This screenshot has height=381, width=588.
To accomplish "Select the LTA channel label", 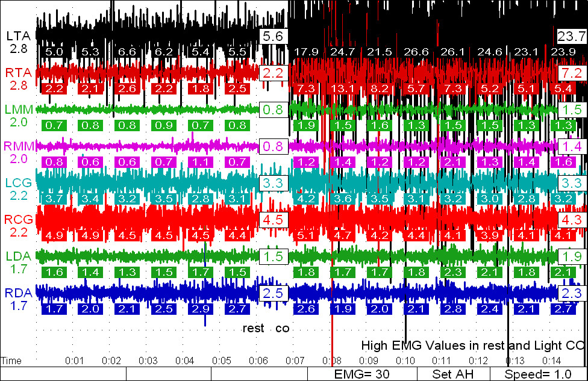I will [18, 36].
